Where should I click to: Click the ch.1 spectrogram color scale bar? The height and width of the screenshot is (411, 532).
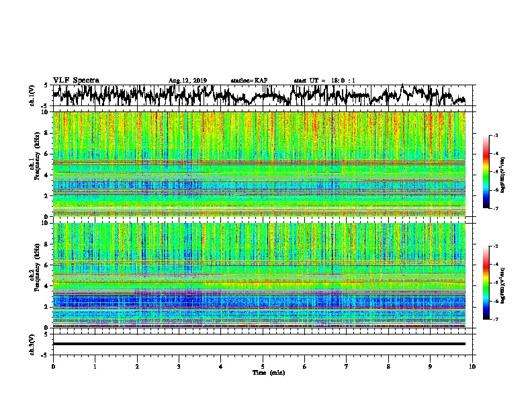pyautogui.click(x=486, y=172)
